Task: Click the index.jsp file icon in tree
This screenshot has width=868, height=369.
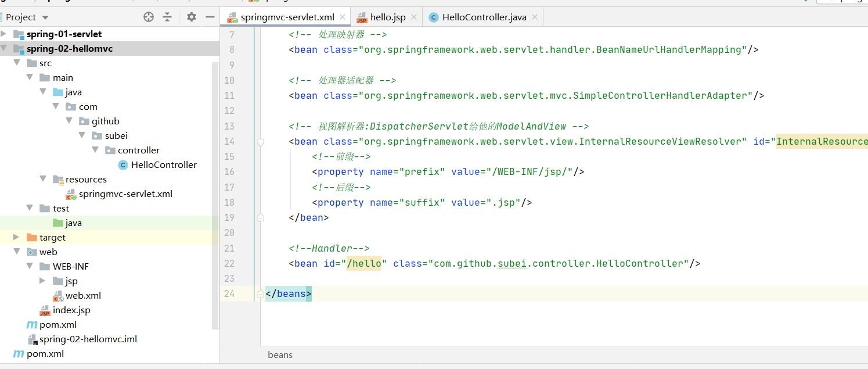Action: [x=45, y=310]
